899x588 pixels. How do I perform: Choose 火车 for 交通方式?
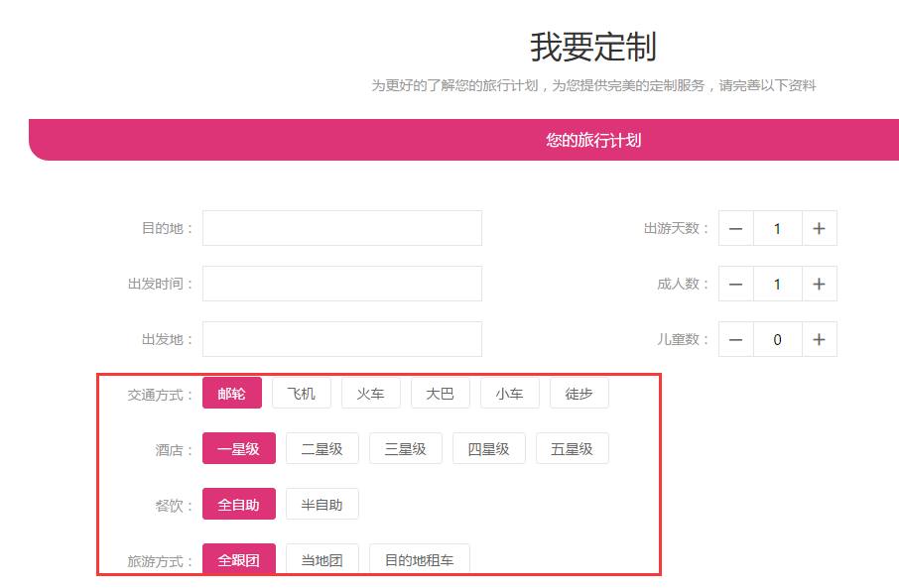(x=370, y=394)
